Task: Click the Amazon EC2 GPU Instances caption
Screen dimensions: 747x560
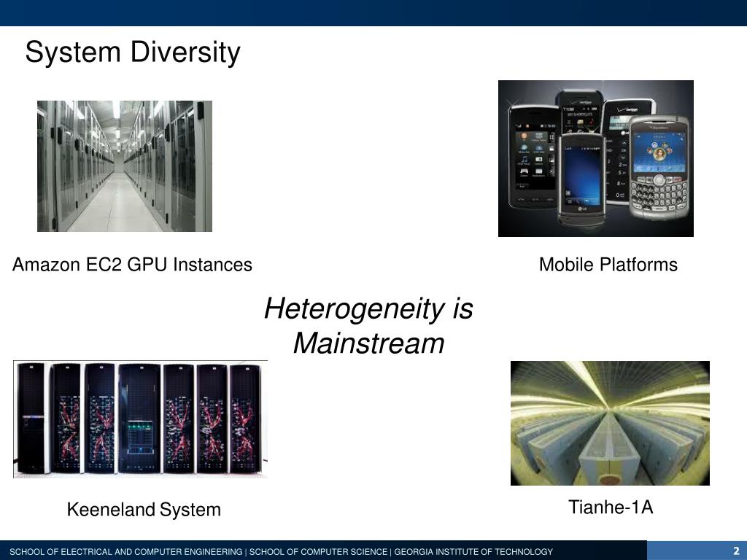Action: pos(132,265)
